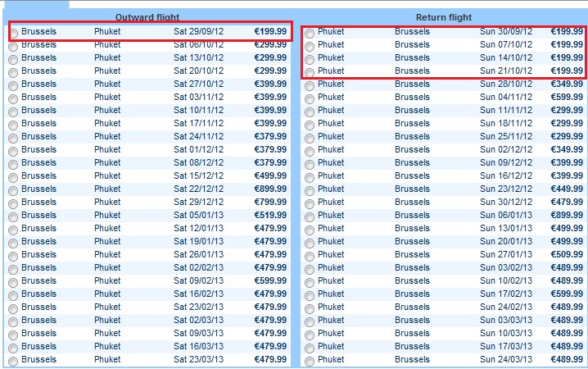588x369 pixels.
Task: Pick outward flight Sat 09/02/13 radio button
Action: (x=13, y=283)
